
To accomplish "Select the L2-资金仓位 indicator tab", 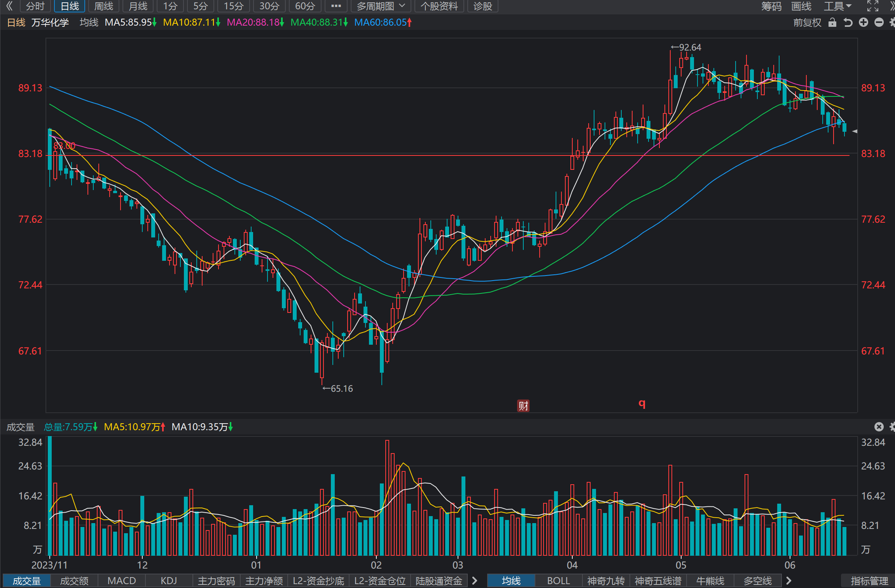I will click(380, 581).
